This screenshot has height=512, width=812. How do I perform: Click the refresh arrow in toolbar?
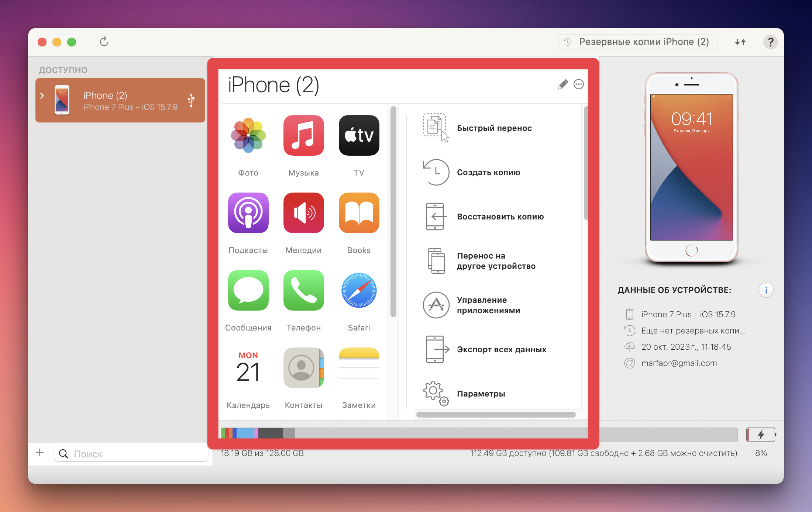[x=104, y=42]
